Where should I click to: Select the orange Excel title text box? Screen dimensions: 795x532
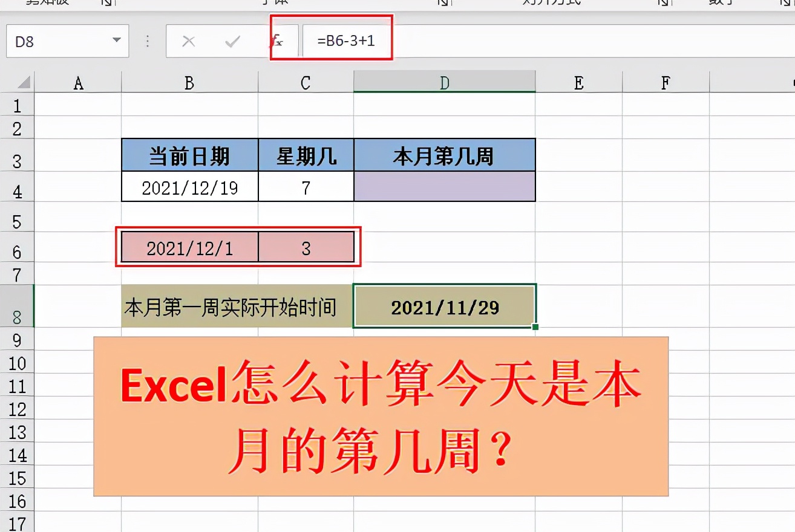(x=381, y=417)
